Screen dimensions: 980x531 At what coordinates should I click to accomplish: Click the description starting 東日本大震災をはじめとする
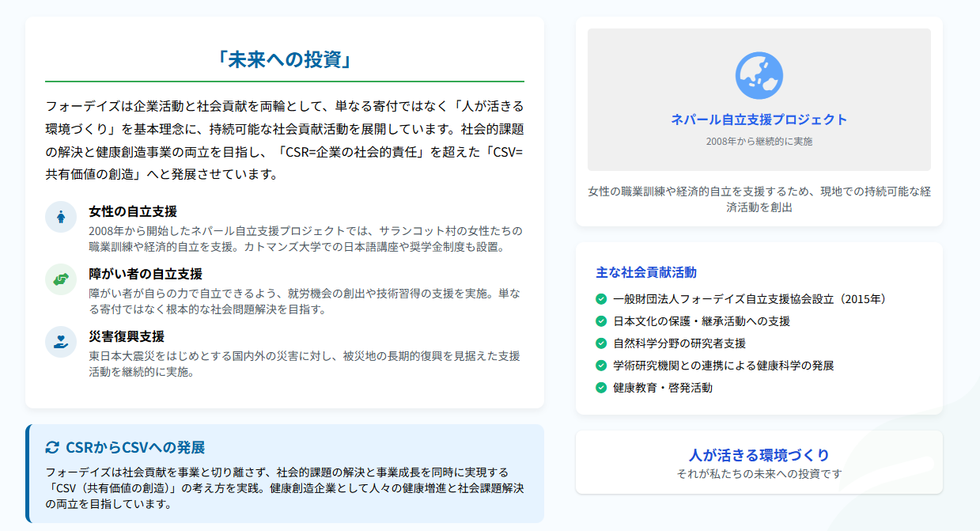305,363
